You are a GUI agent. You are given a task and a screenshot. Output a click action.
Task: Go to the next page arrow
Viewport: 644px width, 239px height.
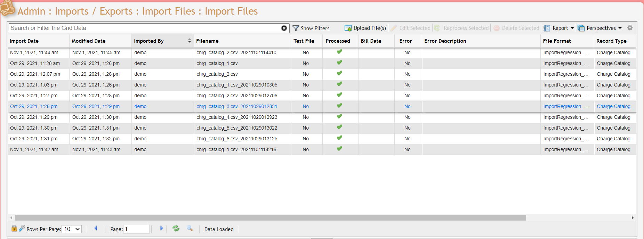pos(161,228)
